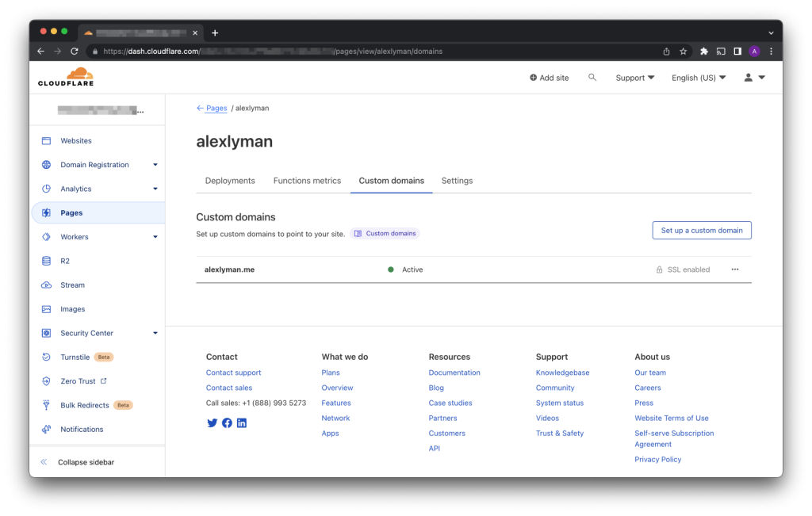Screen dimensions: 812x516
Task: Open the user account profile menu
Action: click(x=753, y=78)
